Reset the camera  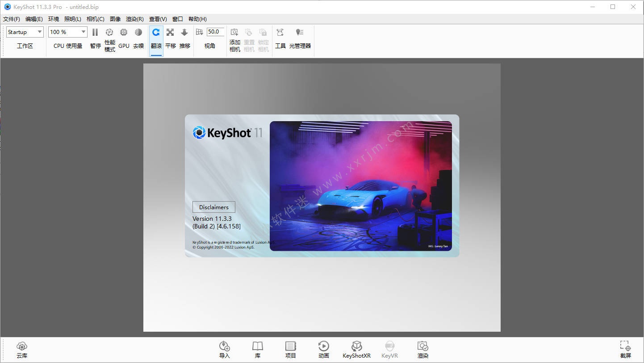[x=249, y=40]
